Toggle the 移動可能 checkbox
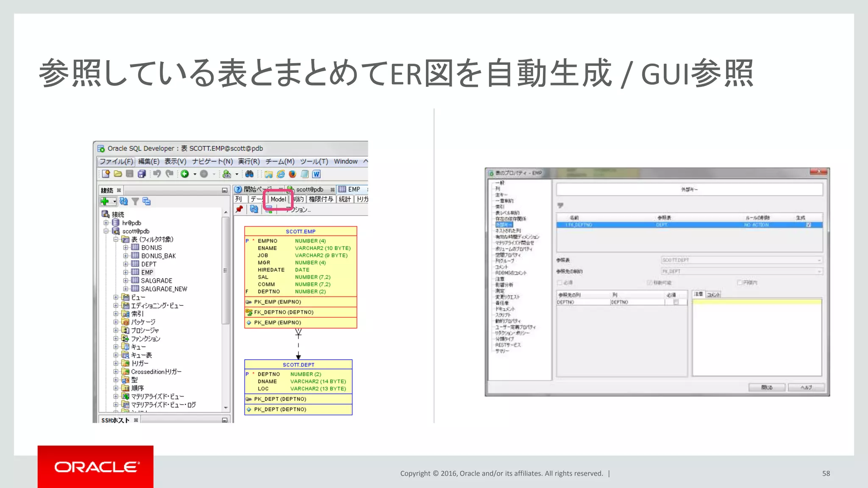This screenshot has width=868, height=488. tap(649, 283)
